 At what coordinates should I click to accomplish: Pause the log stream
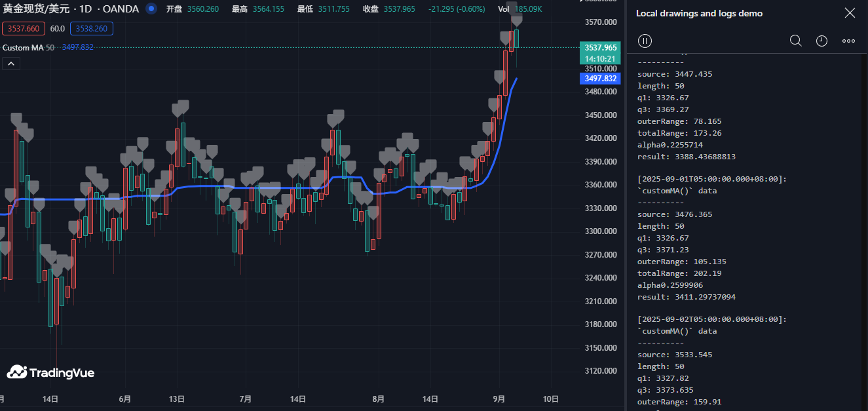tap(645, 41)
